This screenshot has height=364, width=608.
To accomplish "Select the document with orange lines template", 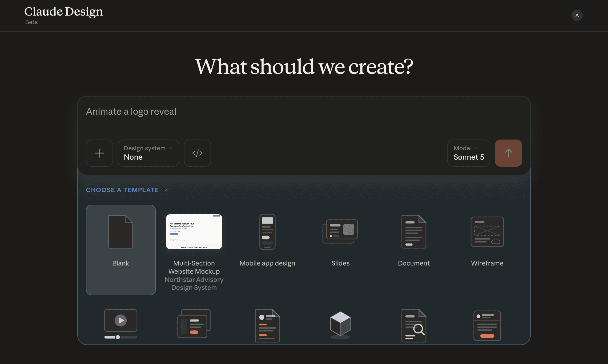I will point(267,326).
